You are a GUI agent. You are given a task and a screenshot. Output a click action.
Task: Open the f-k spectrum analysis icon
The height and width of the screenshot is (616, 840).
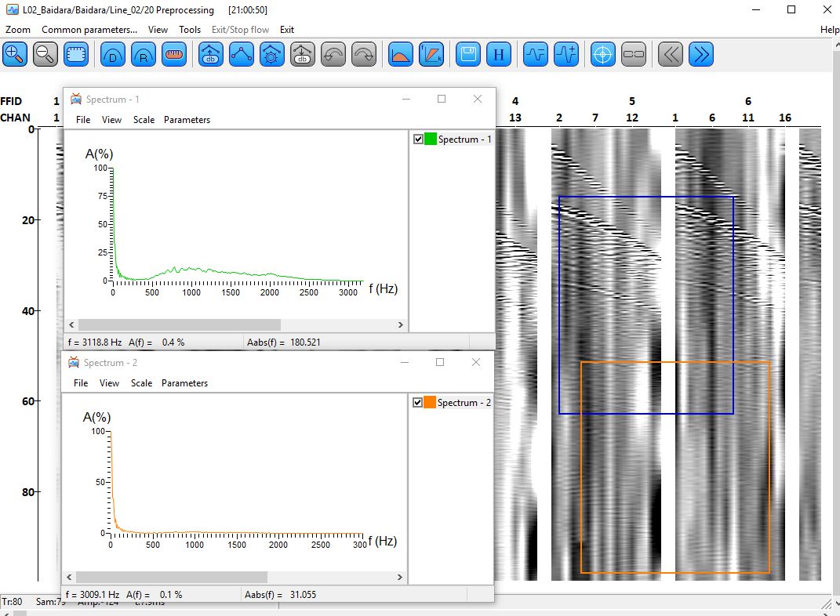[431, 54]
